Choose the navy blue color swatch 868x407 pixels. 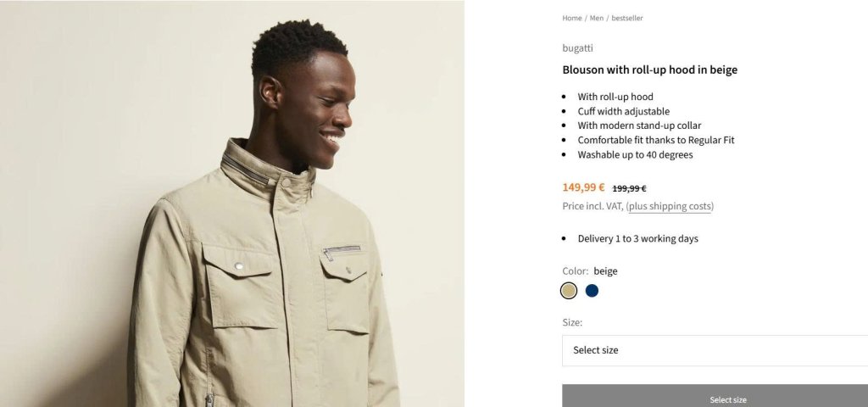[x=592, y=291]
